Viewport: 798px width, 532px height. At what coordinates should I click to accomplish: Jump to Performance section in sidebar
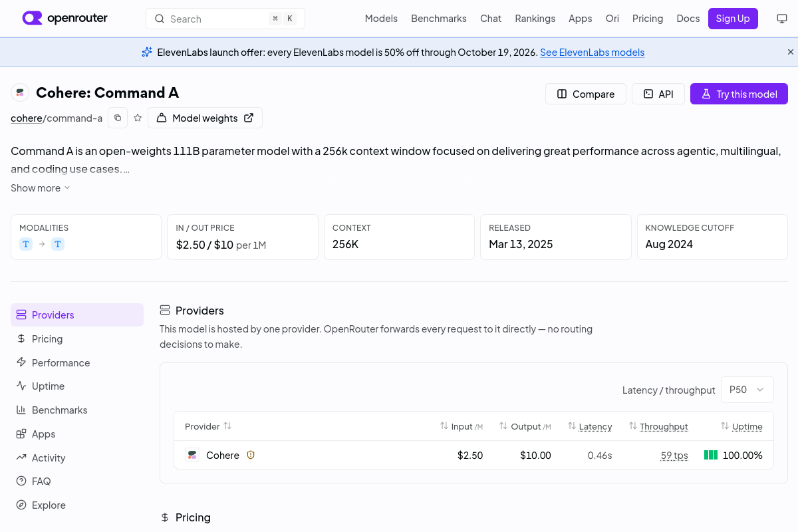point(77,363)
